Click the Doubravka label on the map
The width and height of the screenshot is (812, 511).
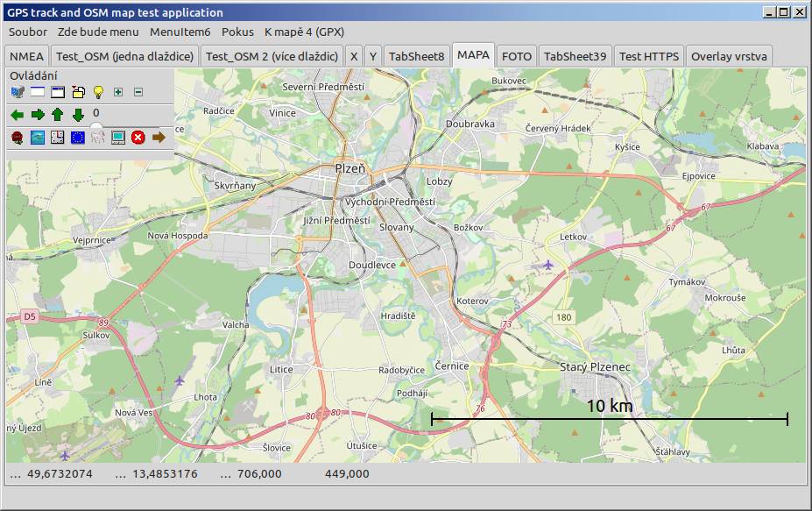(x=470, y=124)
